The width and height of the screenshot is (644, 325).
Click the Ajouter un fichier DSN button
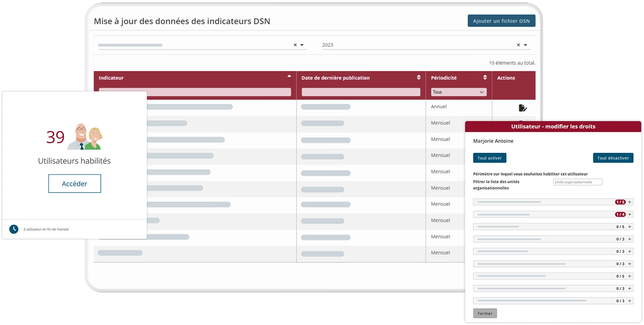tap(501, 21)
